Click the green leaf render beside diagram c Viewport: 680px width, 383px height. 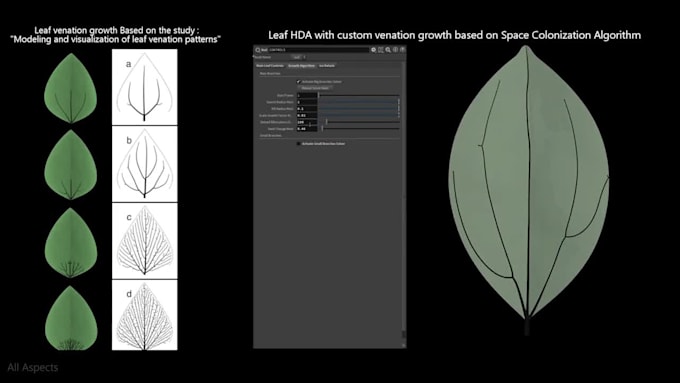pos(71,242)
